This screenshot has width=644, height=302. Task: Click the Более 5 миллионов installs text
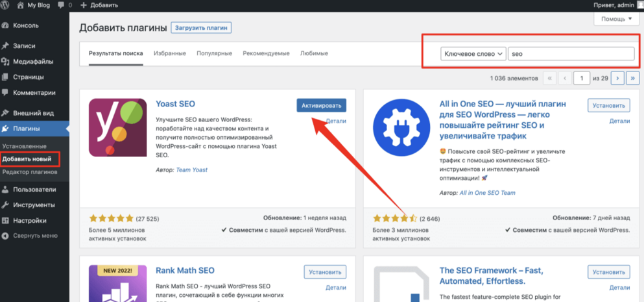pyautogui.click(x=117, y=234)
